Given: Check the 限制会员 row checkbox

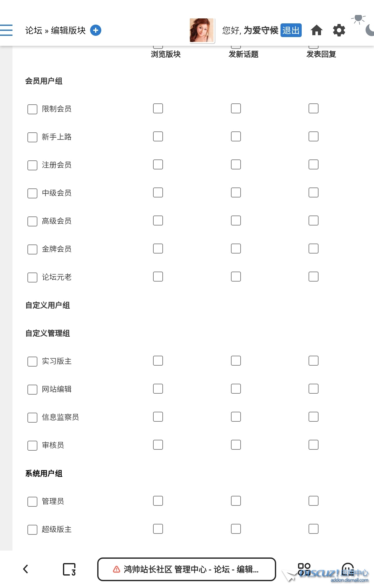Looking at the screenshot, I should (32, 109).
